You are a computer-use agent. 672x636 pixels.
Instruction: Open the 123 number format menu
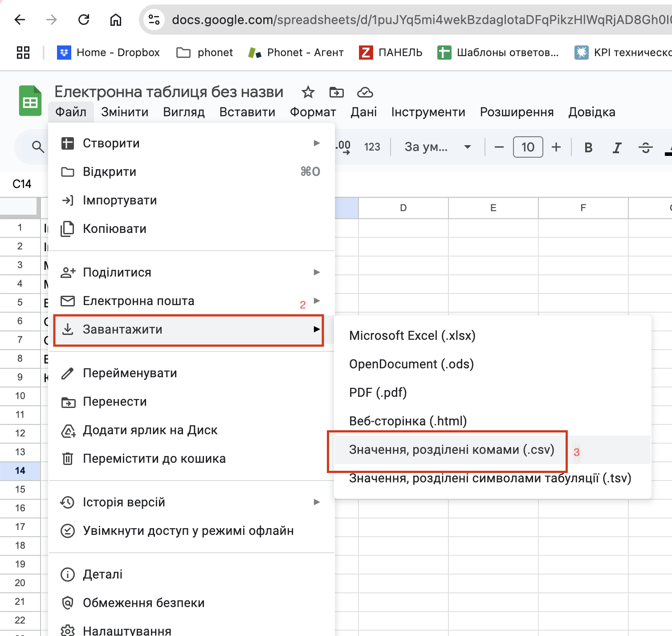tap(372, 147)
